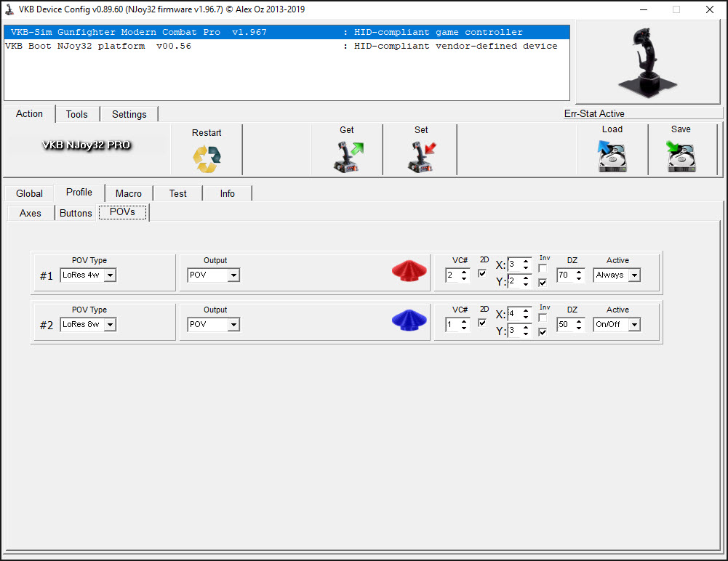The width and height of the screenshot is (728, 561).
Task: Open the Test tab
Action: coord(178,193)
